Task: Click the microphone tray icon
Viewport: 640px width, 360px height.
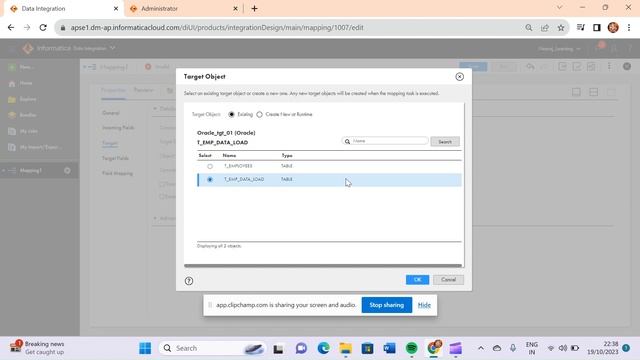Action: [513, 348]
